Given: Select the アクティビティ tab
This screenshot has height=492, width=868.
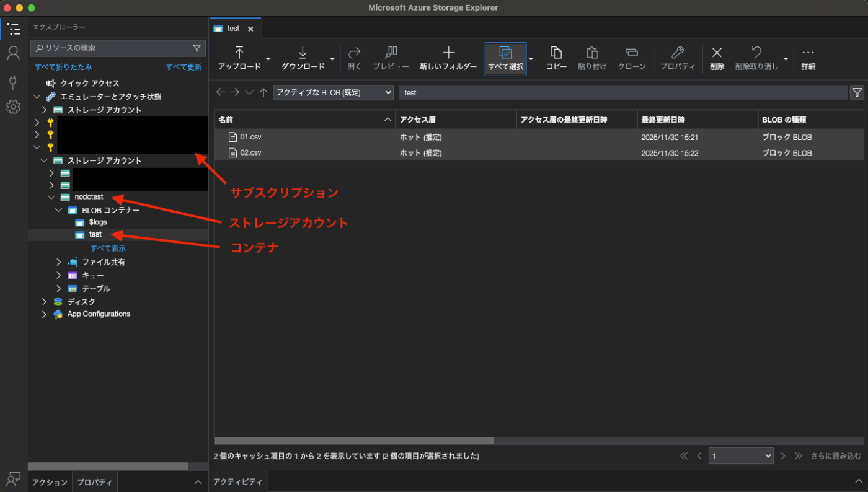Looking at the screenshot, I should 237,482.
